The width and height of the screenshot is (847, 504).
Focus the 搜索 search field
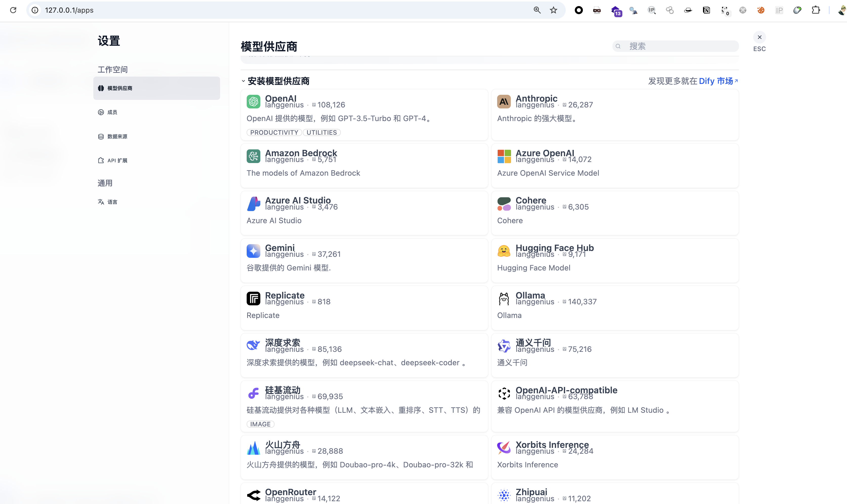pos(676,46)
